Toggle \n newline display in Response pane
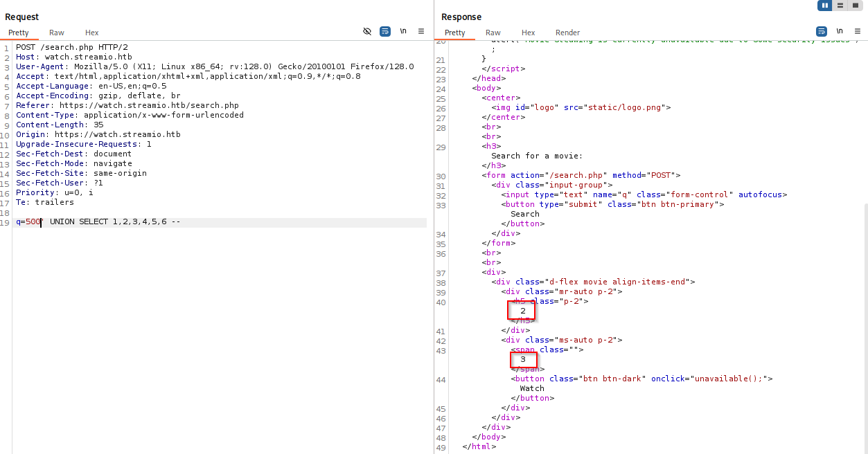The image size is (868, 454). click(840, 32)
